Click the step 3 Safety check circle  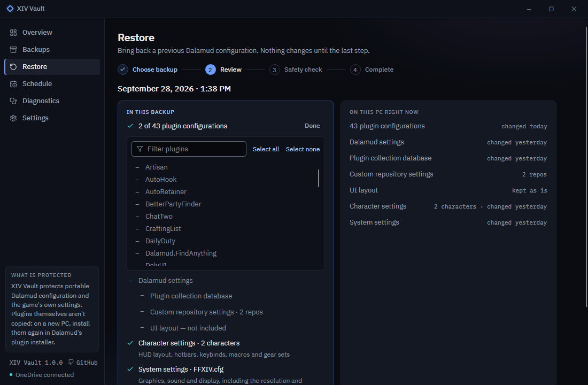pyautogui.click(x=275, y=70)
